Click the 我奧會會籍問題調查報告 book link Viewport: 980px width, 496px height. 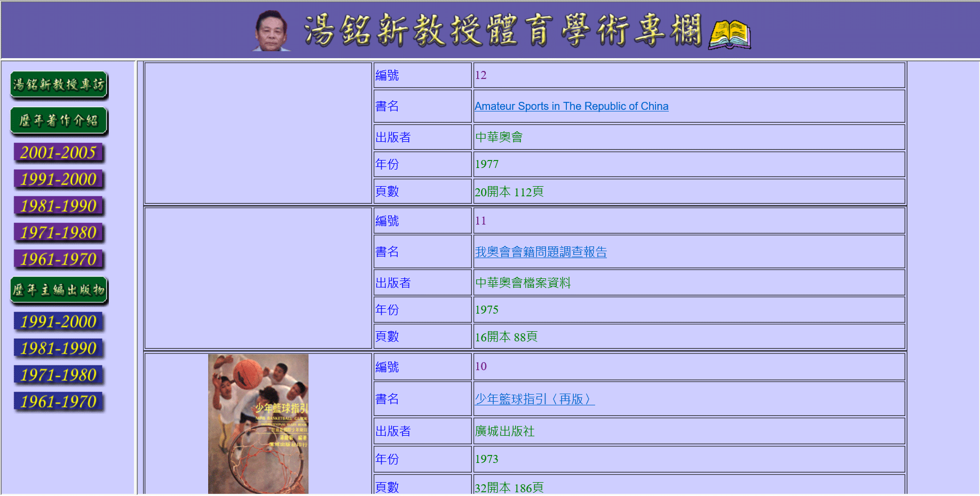tap(541, 252)
